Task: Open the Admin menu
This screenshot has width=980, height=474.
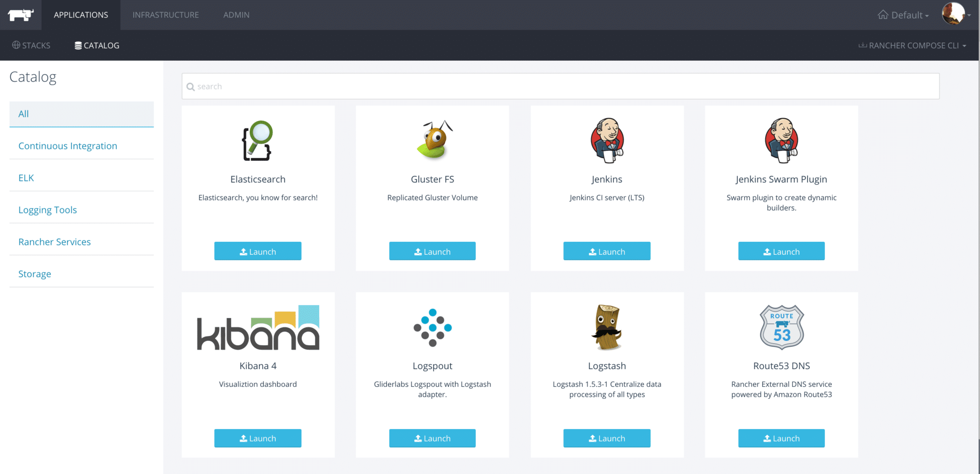Action: click(x=236, y=15)
